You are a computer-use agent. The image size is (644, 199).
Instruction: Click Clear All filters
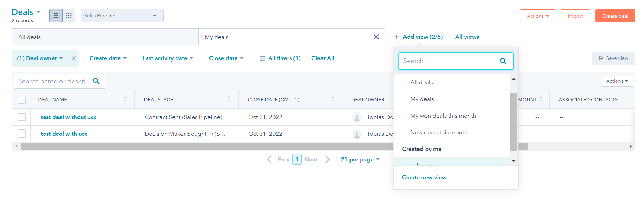(323, 58)
